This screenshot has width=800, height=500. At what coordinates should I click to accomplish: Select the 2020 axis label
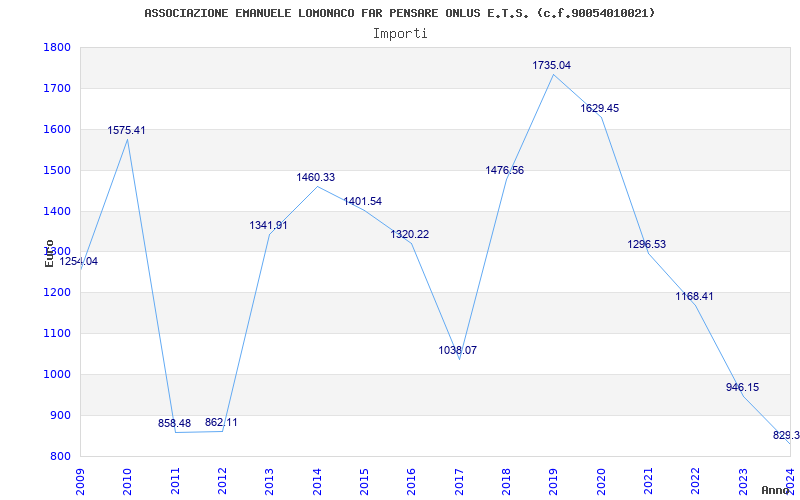(601, 481)
